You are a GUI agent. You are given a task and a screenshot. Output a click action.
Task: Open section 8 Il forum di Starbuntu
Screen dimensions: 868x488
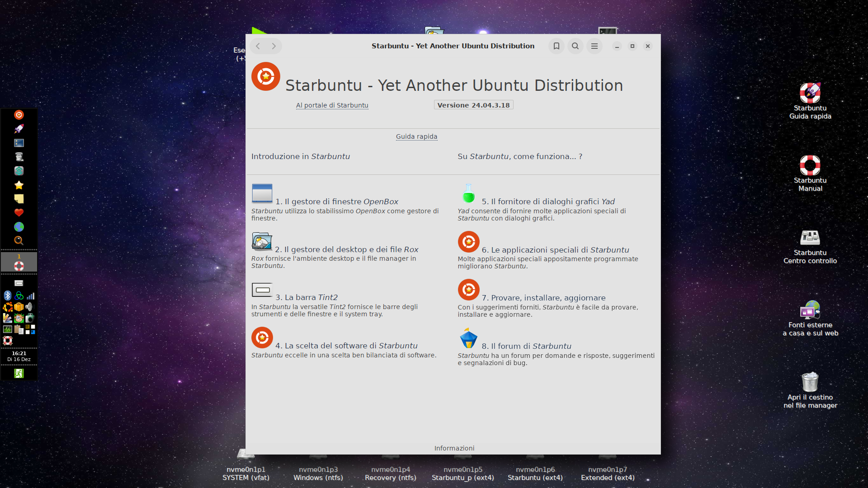(526, 346)
